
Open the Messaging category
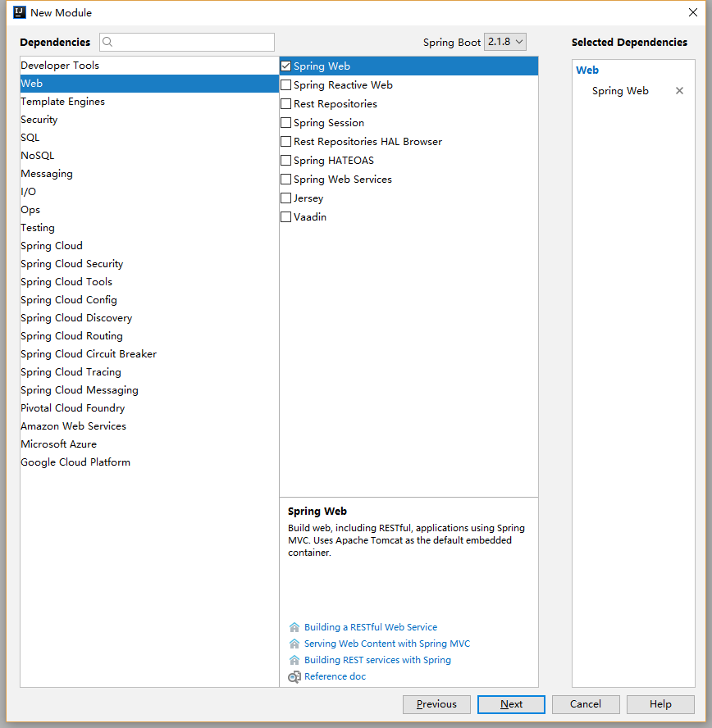tap(149, 174)
